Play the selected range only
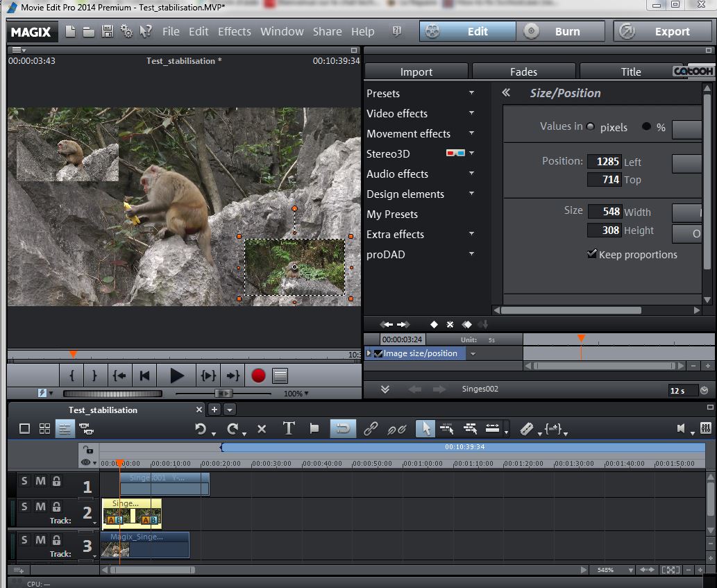Screen dimensions: 717x588 point(208,376)
